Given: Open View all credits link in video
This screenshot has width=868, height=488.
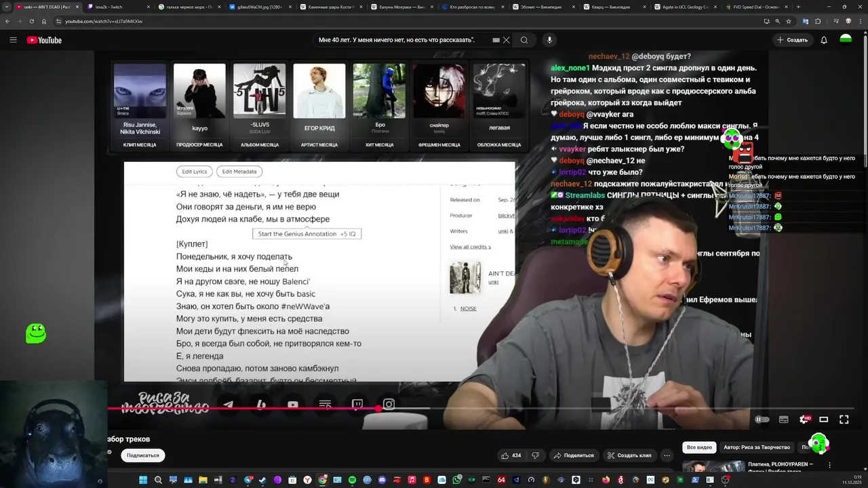Looking at the screenshot, I should [x=470, y=247].
